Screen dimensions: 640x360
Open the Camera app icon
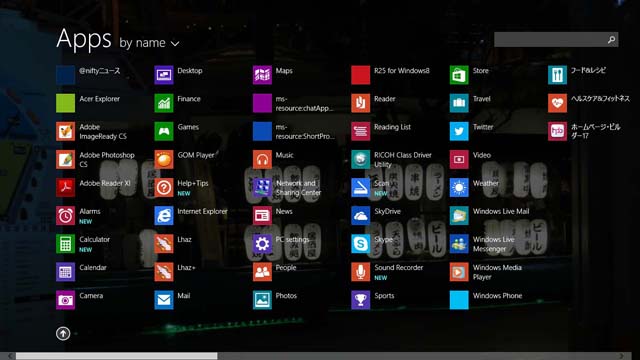pyautogui.click(x=65, y=300)
